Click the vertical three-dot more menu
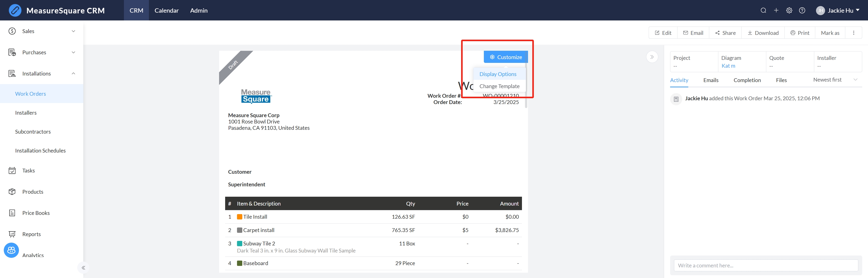This screenshot has height=278, width=868. [x=854, y=33]
